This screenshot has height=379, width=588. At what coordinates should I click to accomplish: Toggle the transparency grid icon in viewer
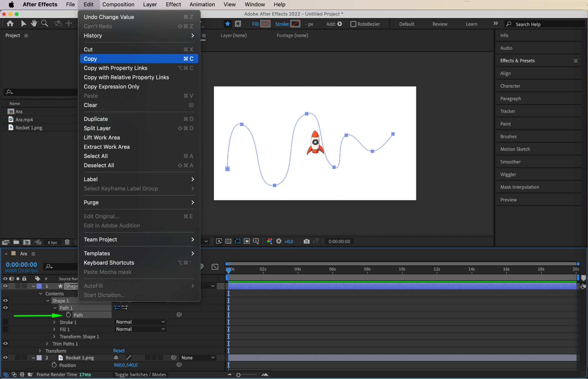(x=228, y=241)
